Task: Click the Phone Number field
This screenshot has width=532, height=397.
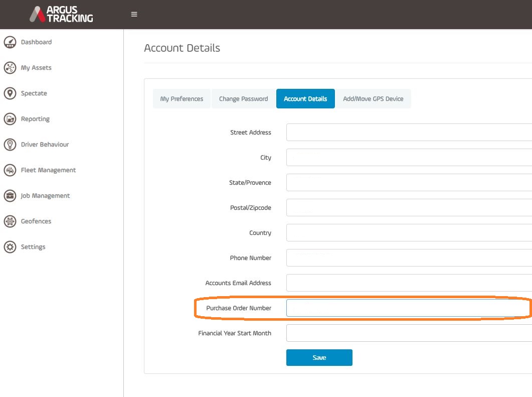Action: (409, 258)
